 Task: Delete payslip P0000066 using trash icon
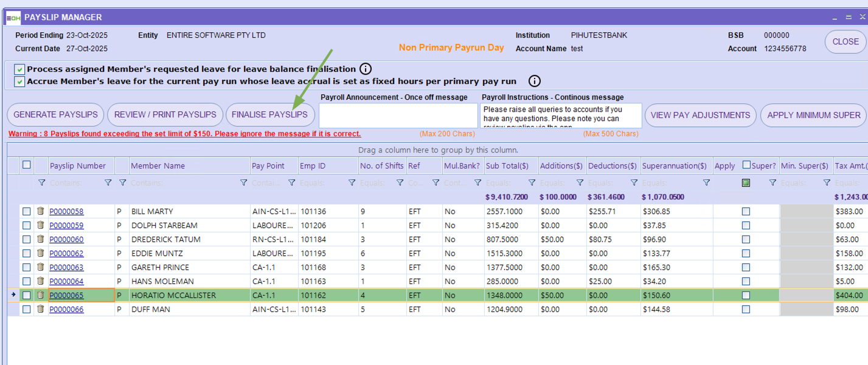tap(40, 309)
